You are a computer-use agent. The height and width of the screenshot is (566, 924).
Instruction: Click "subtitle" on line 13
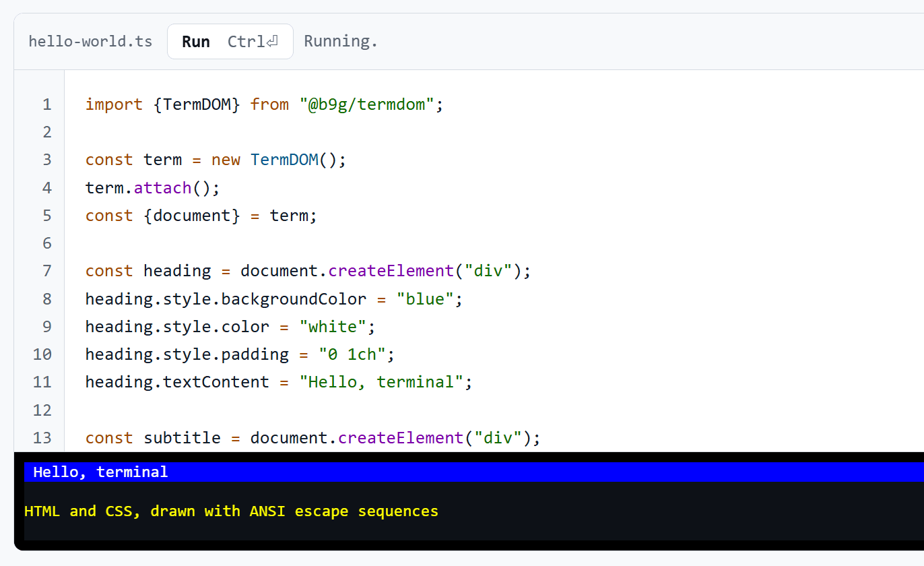[182, 438]
